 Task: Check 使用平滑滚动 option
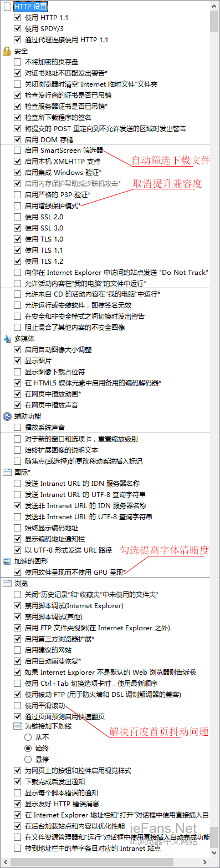[18, 705]
